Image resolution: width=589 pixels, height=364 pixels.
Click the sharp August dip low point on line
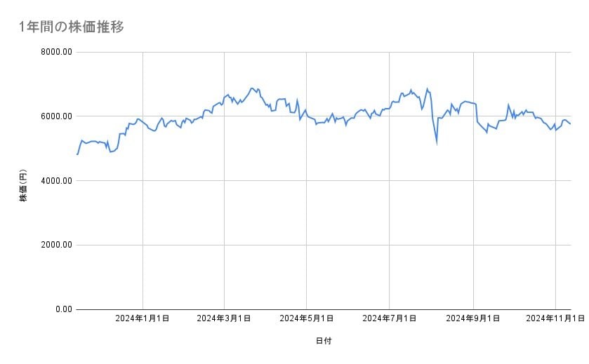[x=437, y=142]
